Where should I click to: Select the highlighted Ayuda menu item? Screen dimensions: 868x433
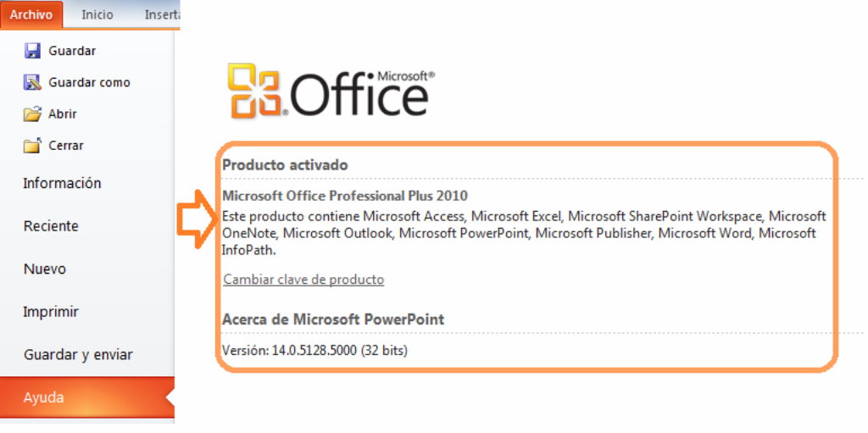(44, 397)
